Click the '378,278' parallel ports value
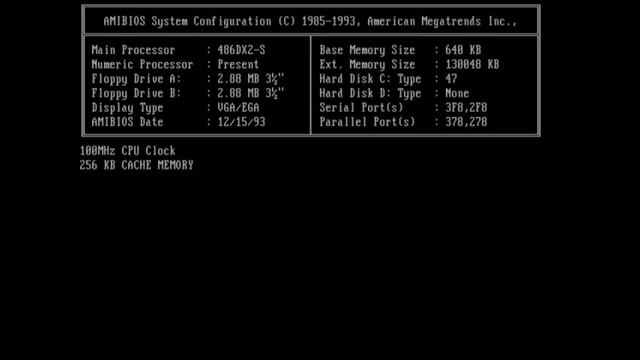The height and width of the screenshot is (360, 640). pyautogui.click(x=466, y=122)
